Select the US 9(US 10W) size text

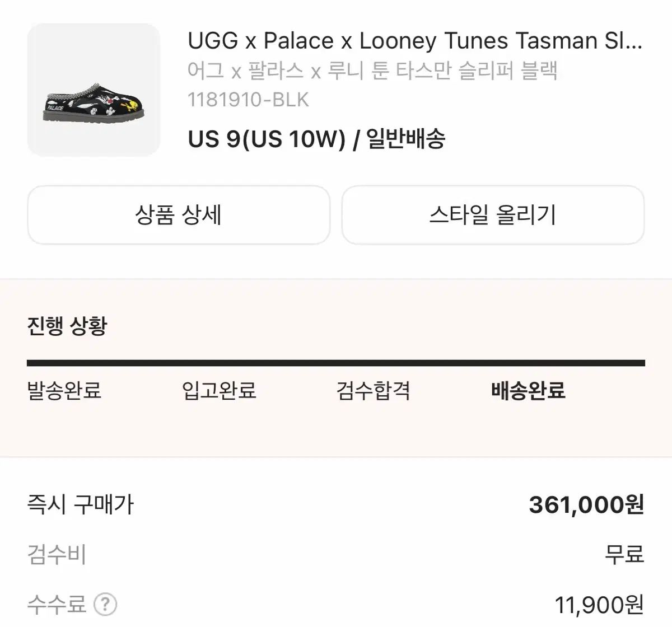(267, 138)
